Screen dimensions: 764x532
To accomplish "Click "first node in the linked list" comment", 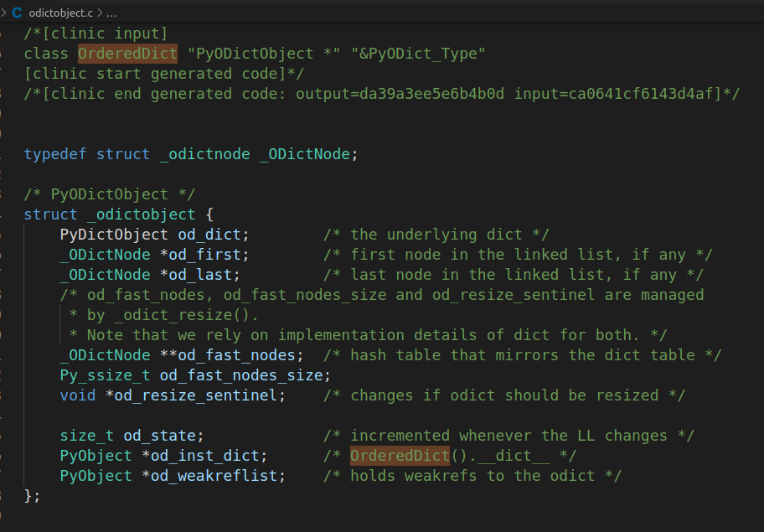I will pyautogui.click(x=518, y=255).
